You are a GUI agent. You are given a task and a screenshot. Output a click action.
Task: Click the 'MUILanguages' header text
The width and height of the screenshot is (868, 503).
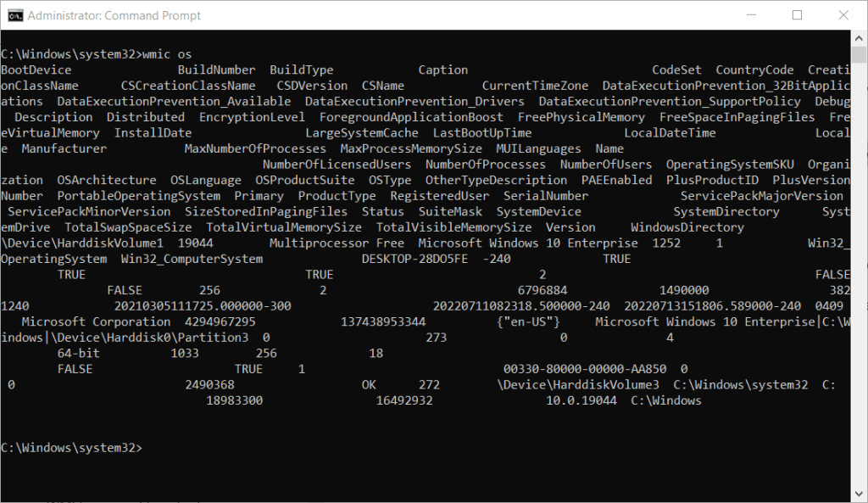(538, 149)
